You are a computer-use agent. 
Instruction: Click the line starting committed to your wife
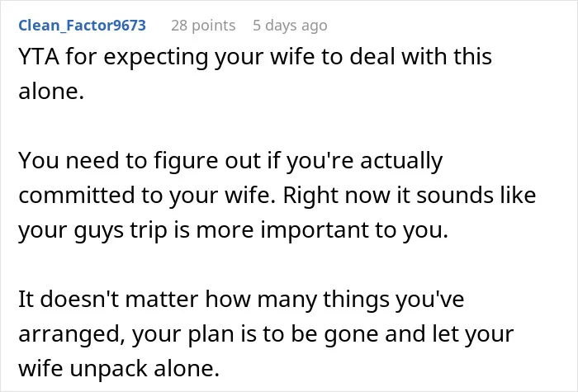[277, 196]
